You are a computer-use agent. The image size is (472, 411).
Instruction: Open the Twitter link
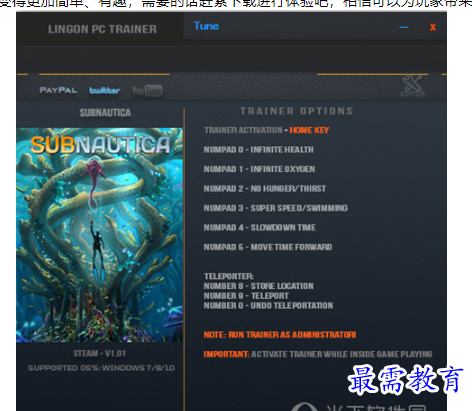coord(104,90)
